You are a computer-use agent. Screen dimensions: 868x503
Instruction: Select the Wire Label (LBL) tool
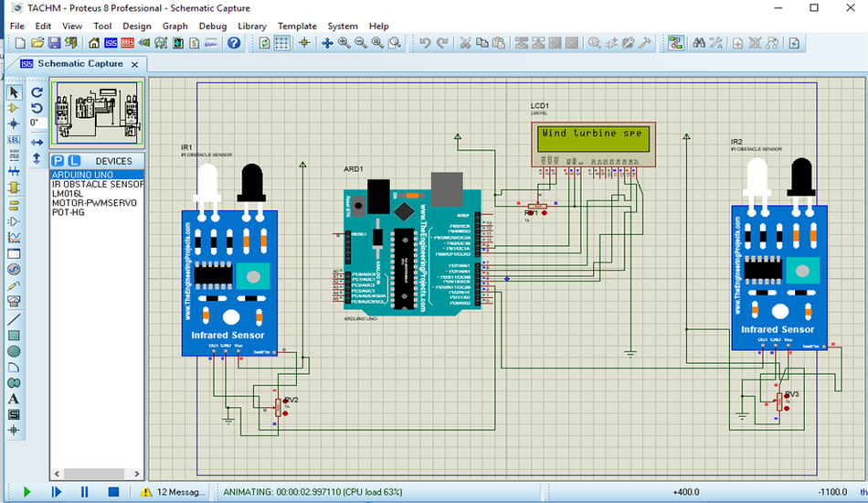pyautogui.click(x=14, y=140)
